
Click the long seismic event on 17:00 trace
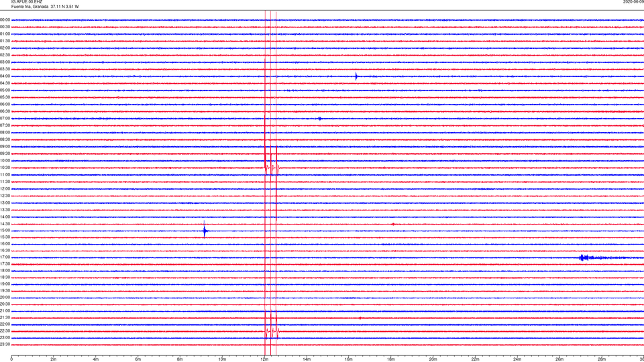[604, 257]
